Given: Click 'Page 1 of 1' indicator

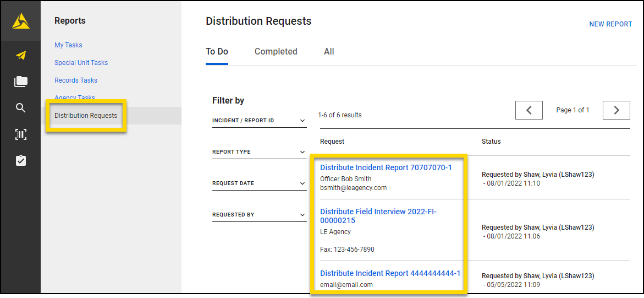Looking at the screenshot, I should tap(573, 110).
